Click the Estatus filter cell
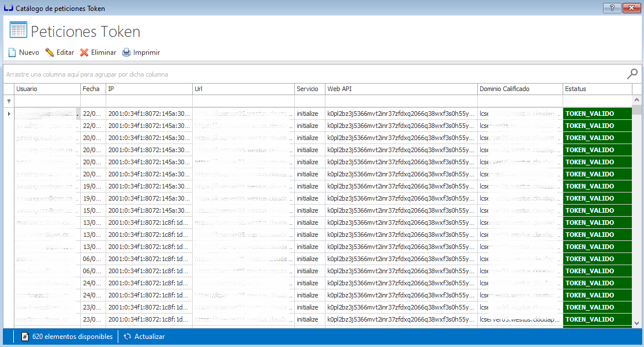This screenshot has width=644, height=347. click(x=597, y=101)
